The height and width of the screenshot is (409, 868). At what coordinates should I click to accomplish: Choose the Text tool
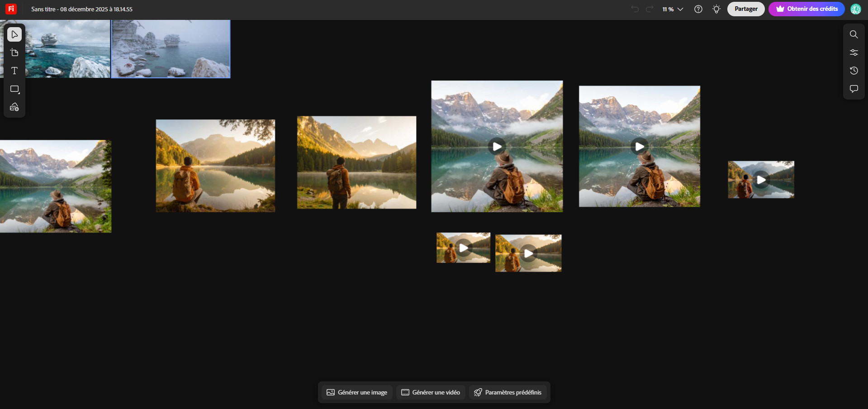coord(14,71)
